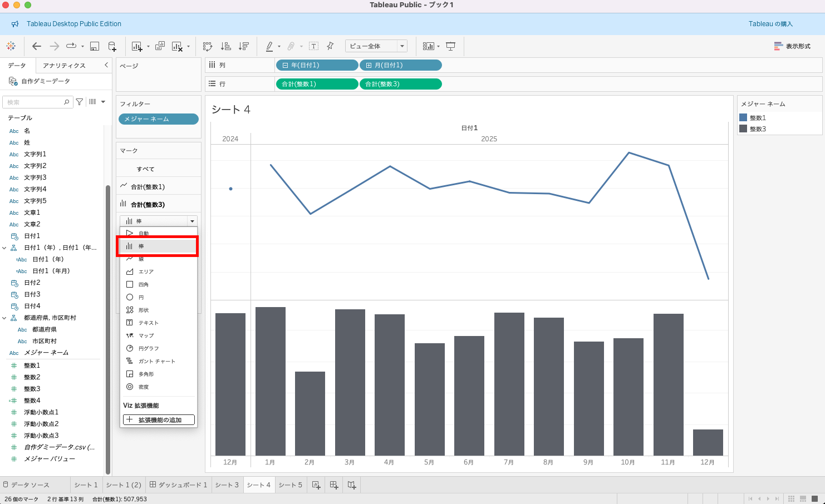Click the presentation mode icon
The image size is (825, 504).
451,46
